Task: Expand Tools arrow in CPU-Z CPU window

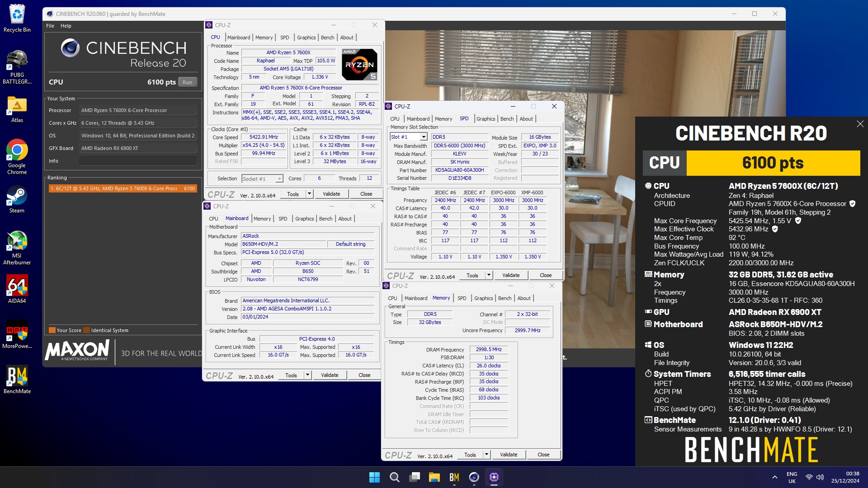Action: tap(309, 194)
